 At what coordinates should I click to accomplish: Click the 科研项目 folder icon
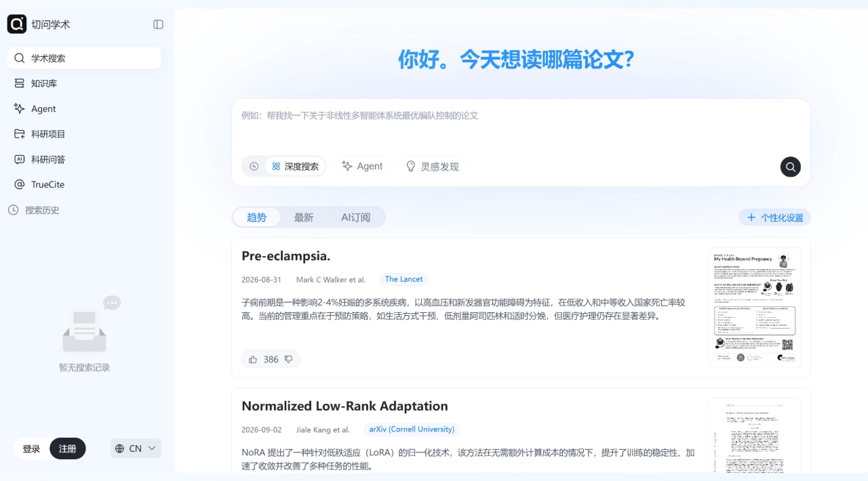pyautogui.click(x=19, y=134)
